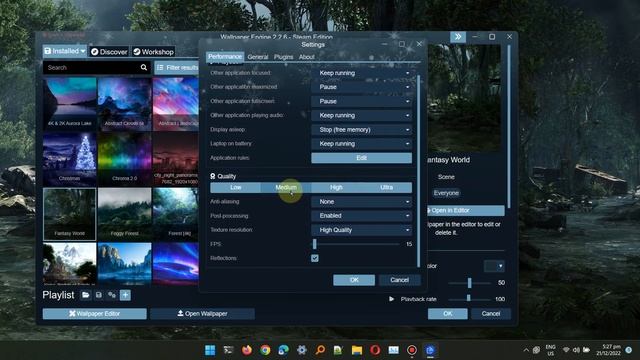Screen dimensions: 640x360
Task: Switch to About tab in Settings
Action: click(x=307, y=57)
